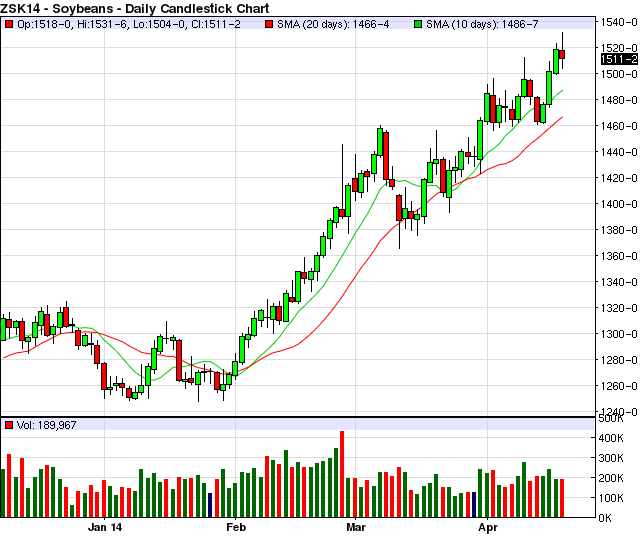Click the 100K volume axis label
Screen dimensions: 640x536
[x=611, y=498]
